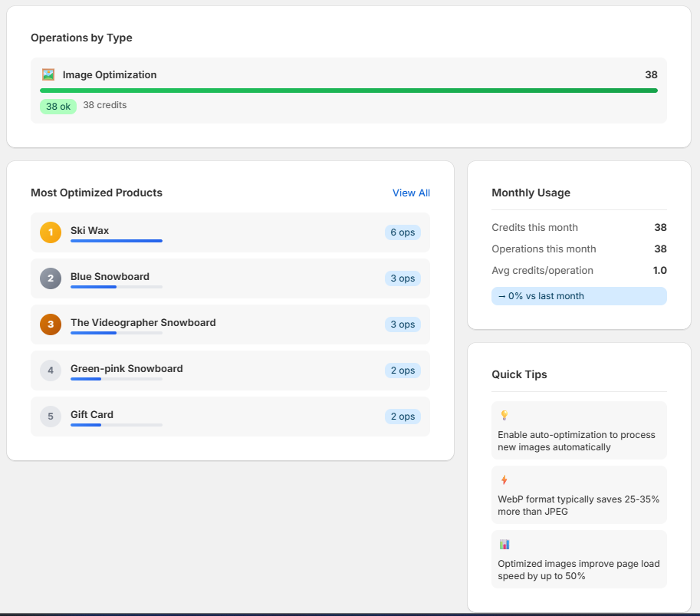The image size is (700, 616).
Task: Click the Operations this month label
Action: point(544,249)
